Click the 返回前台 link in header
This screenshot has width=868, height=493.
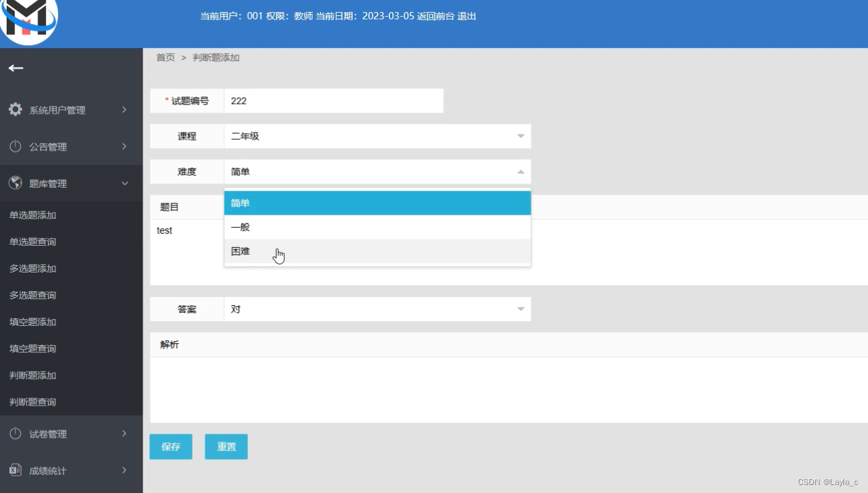click(x=435, y=16)
